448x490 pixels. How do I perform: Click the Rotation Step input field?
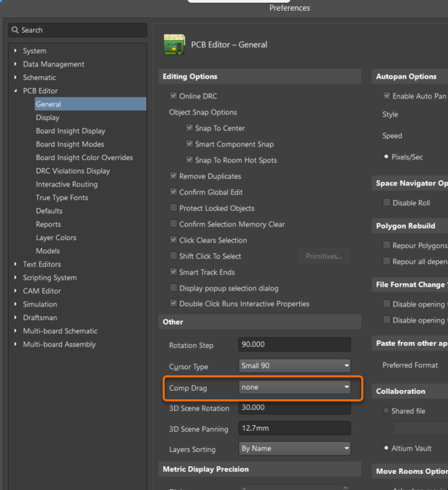click(294, 345)
